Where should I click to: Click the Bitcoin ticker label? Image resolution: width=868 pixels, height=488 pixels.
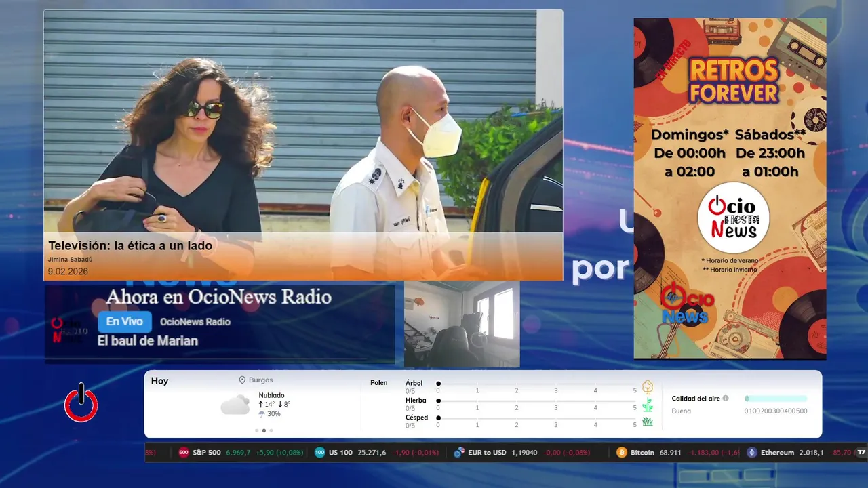(642, 453)
